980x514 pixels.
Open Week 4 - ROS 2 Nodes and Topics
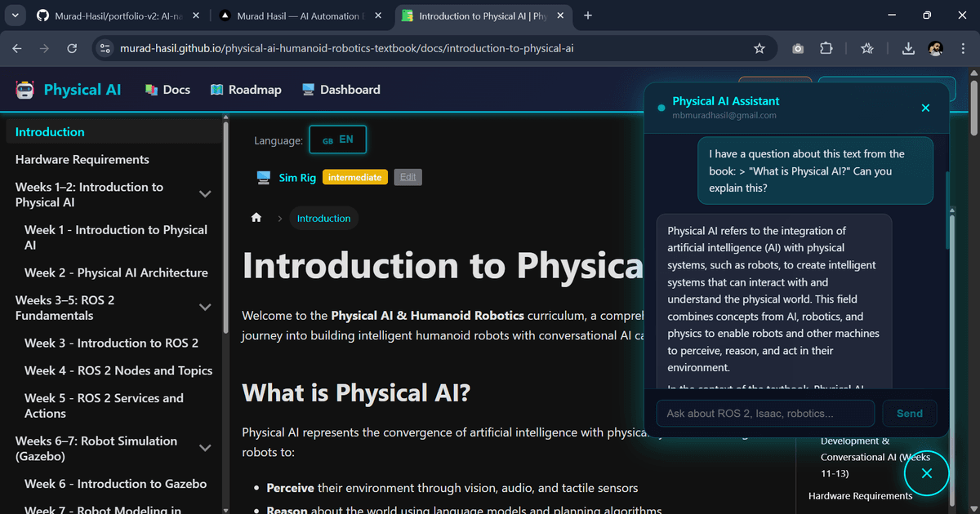[x=118, y=370]
